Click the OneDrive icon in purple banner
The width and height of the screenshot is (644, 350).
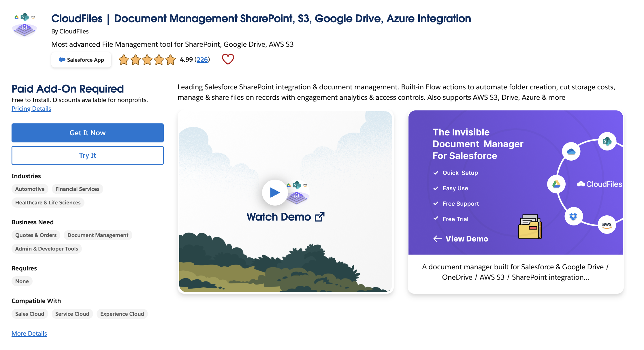coord(571,151)
